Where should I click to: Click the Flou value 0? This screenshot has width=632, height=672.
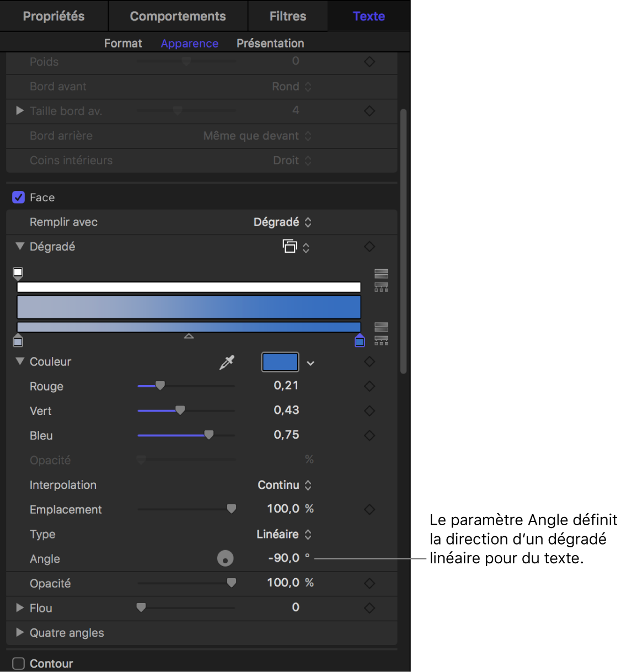tap(296, 607)
